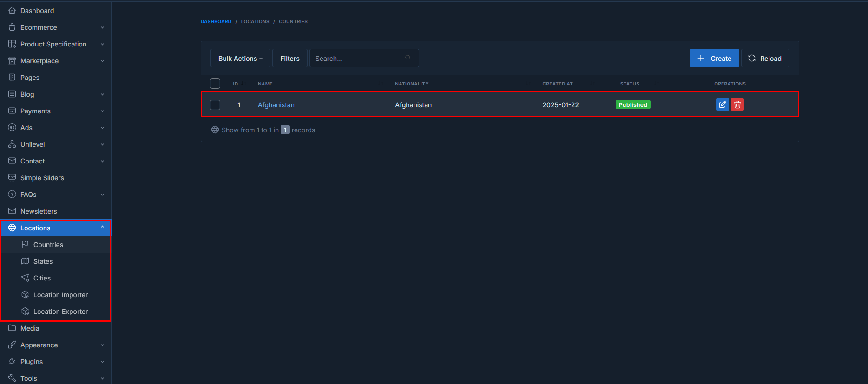Click the Newsletters envelope icon
868x384 pixels.
[x=12, y=211]
